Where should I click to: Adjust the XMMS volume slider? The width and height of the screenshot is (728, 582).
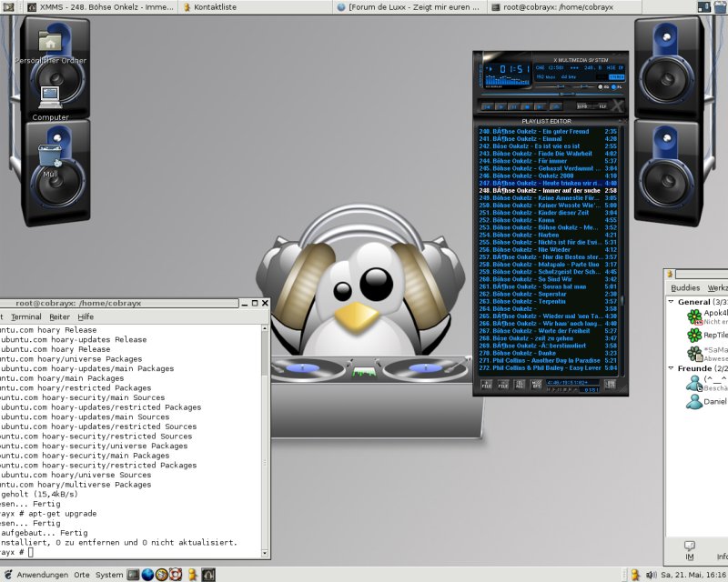click(x=551, y=86)
